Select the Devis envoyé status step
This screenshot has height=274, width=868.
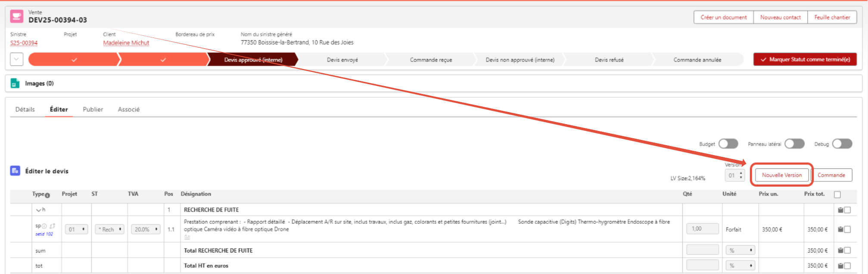[342, 60]
